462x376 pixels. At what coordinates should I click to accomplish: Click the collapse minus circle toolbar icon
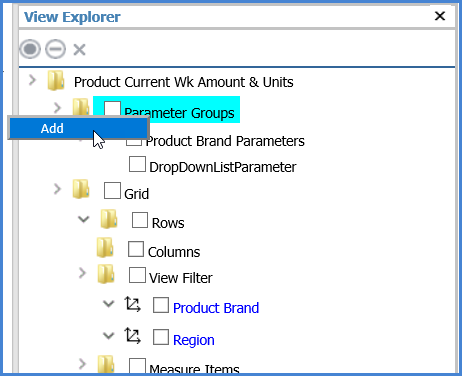(55, 49)
